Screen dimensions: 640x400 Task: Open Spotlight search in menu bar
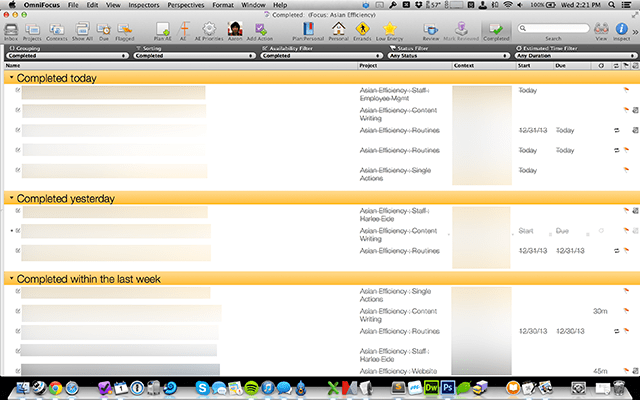[x=611, y=5]
